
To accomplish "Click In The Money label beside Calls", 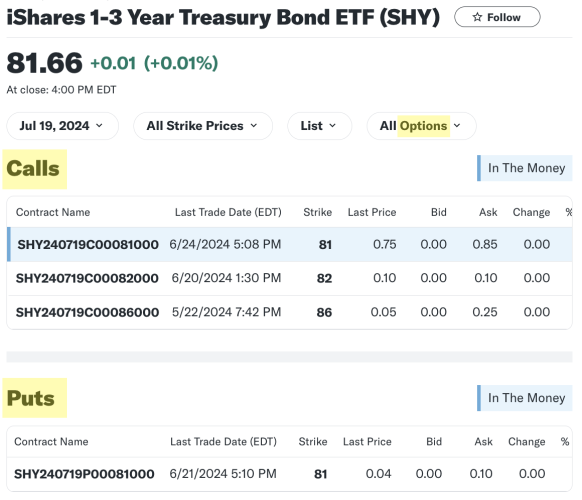I will (524, 168).
